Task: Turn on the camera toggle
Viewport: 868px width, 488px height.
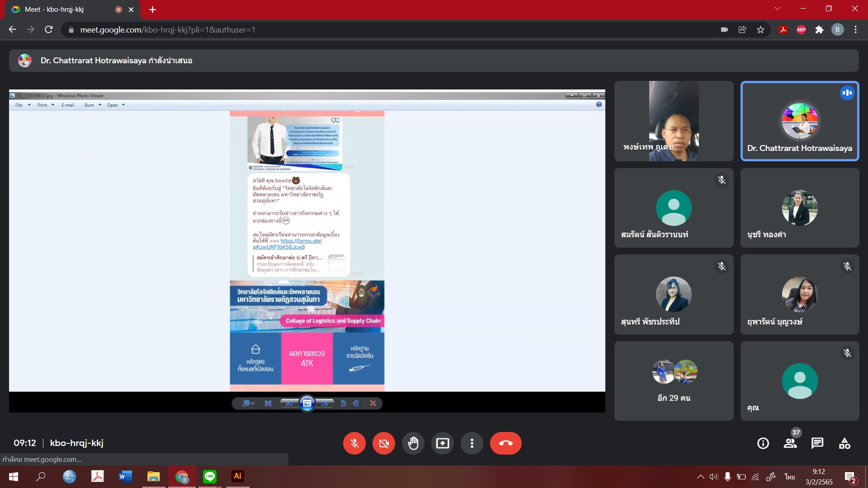Action: pos(383,443)
